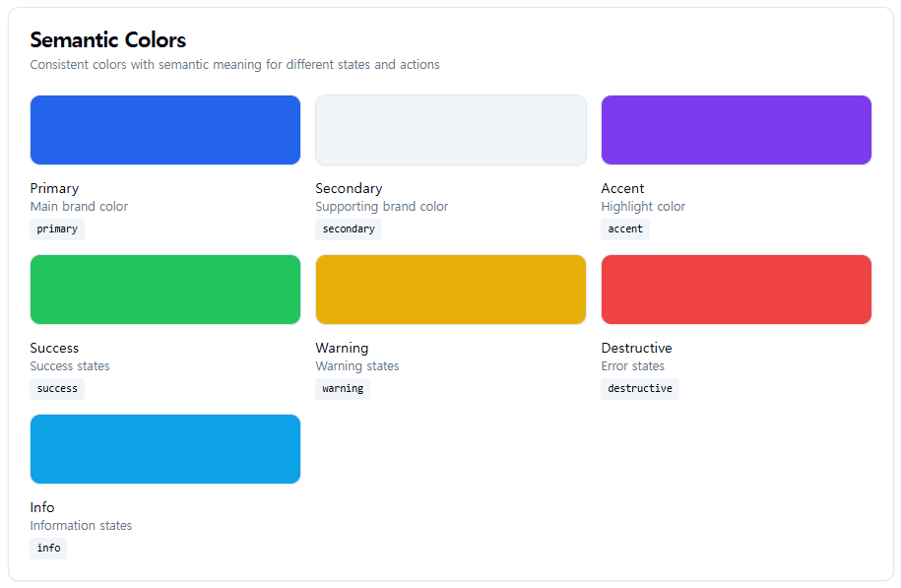Select the red Destructive color swatch
This screenshot has width=901, height=588.
pyautogui.click(x=737, y=290)
